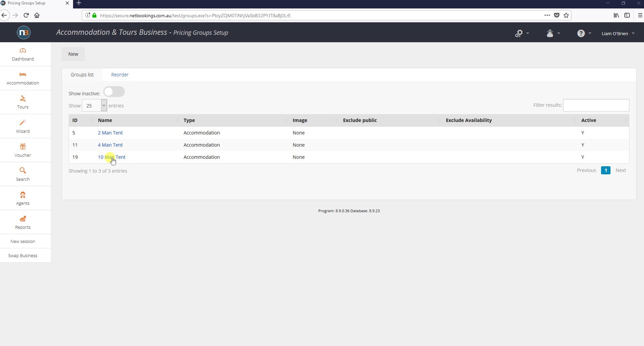Open a new browser tab
644x346 pixels.
79,3
